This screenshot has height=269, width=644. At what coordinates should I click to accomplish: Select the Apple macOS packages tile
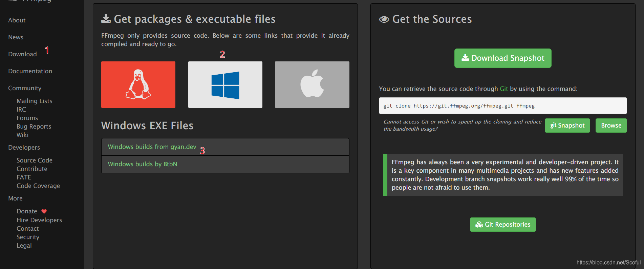click(312, 84)
